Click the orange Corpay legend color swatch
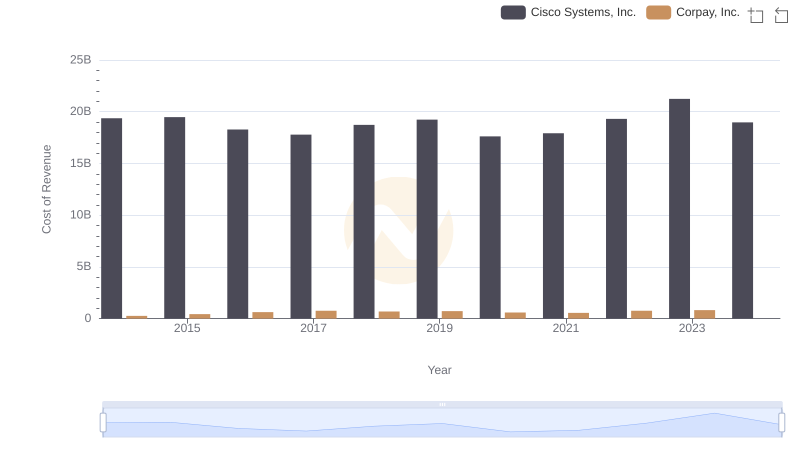The height and width of the screenshot is (461, 800). (658, 12)
